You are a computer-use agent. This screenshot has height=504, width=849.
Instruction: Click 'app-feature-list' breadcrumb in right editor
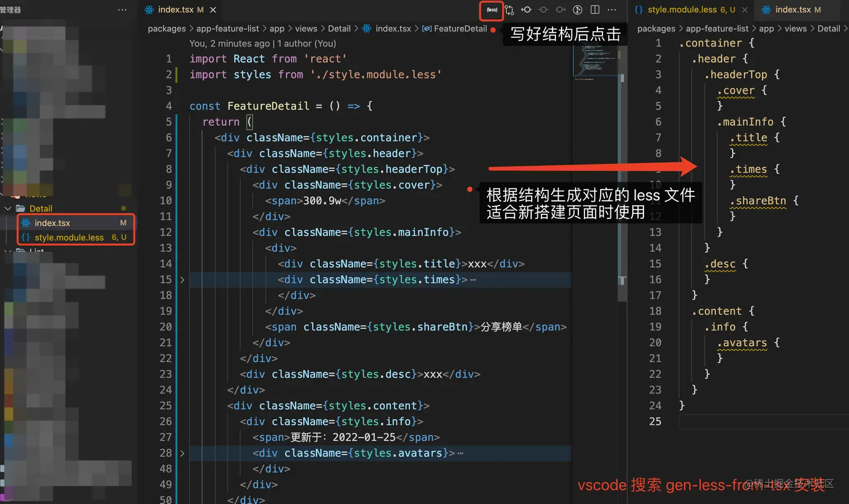coord(717,29)
